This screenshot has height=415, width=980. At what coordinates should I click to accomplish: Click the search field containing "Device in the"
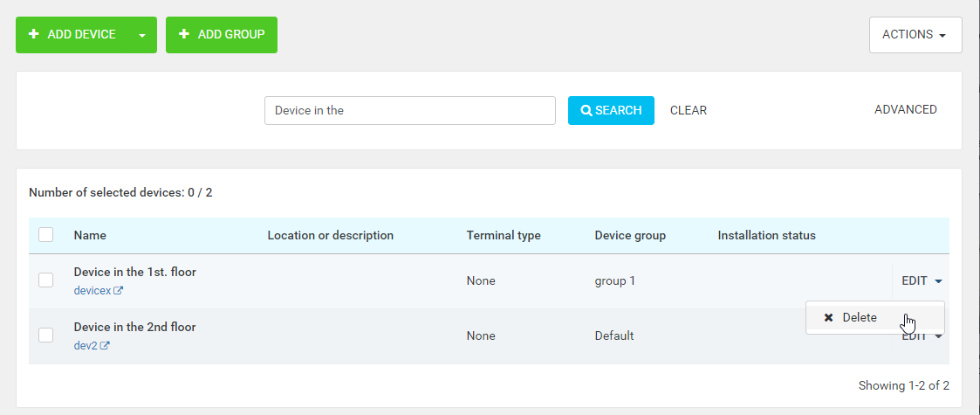pyautogui.click(x=409, y=111)
